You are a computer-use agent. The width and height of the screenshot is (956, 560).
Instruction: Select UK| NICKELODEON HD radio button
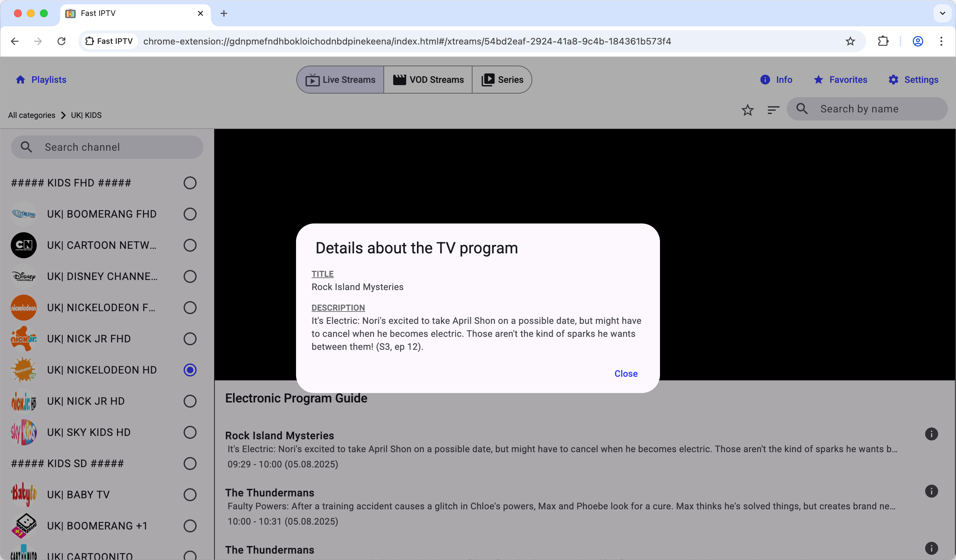(190, 370)
